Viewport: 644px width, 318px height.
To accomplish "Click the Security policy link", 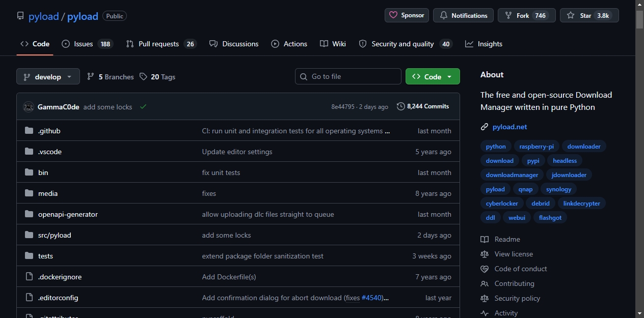I will (517, 298).
